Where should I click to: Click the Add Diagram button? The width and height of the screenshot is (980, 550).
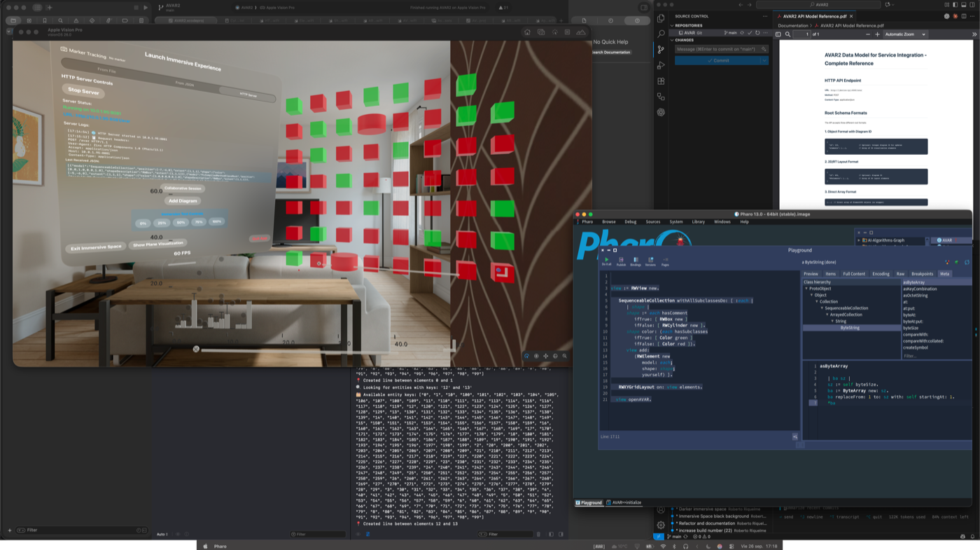(183, 200)
